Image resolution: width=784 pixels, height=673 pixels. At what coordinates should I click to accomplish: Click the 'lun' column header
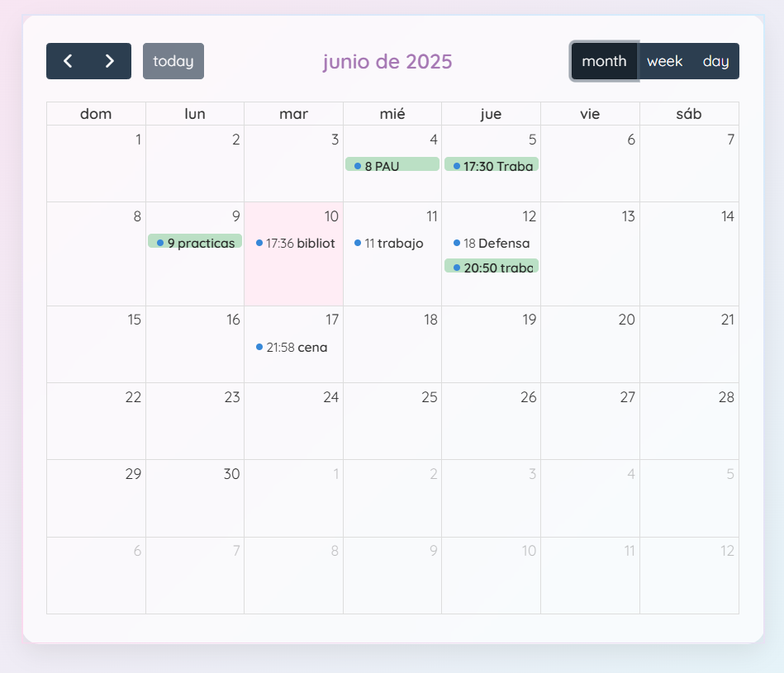click(195, 114)
